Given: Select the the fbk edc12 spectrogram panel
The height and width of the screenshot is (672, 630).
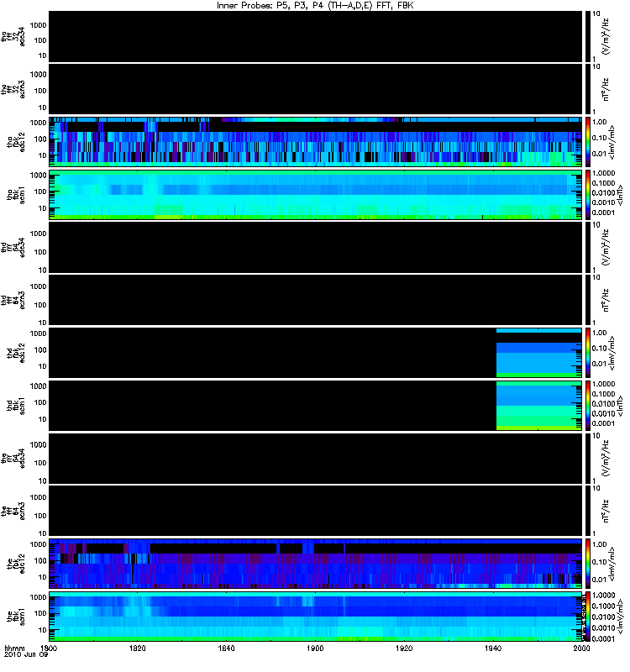Looking at the screenshot, I should pyautogui.click(x=316, y=564).
